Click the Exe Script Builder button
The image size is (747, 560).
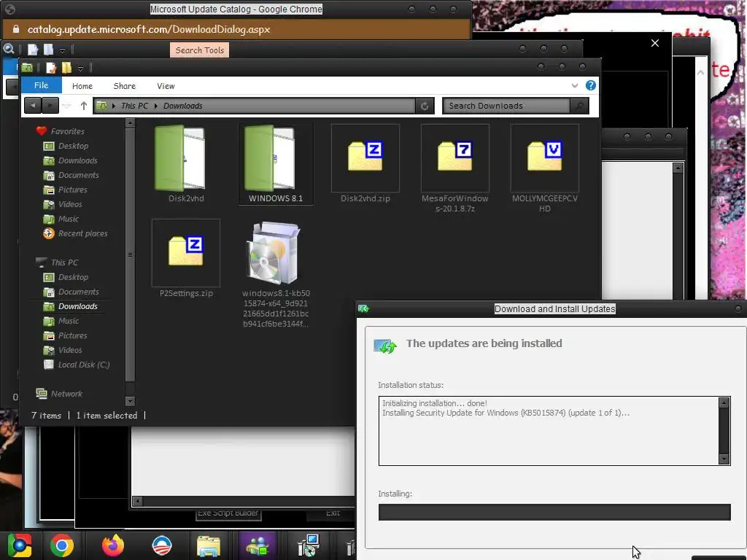pos(228,513)
